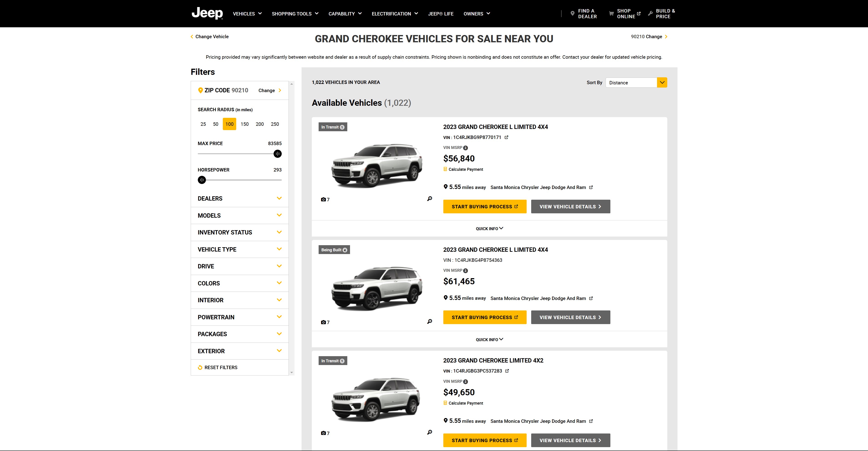
Task: Click the 90210 Change link at top right
Action: (649, 36)
